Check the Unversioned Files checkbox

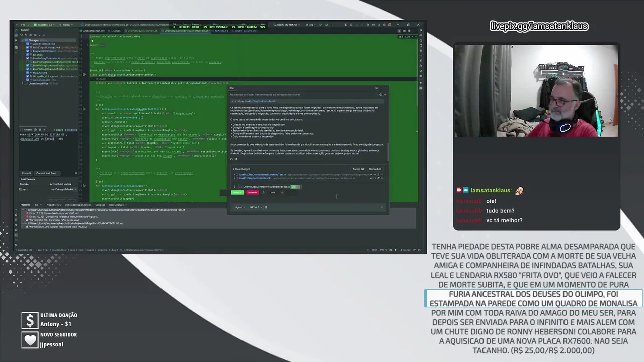pyautogui.click(x=26, y=83)
